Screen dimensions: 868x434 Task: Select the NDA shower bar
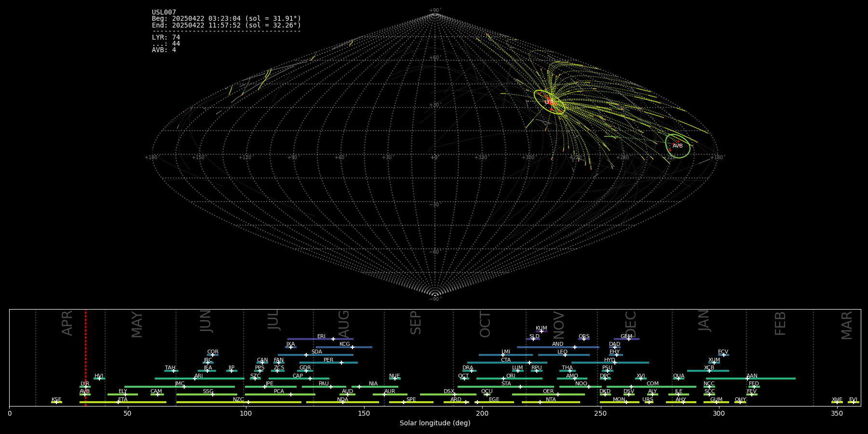[342, 402]
